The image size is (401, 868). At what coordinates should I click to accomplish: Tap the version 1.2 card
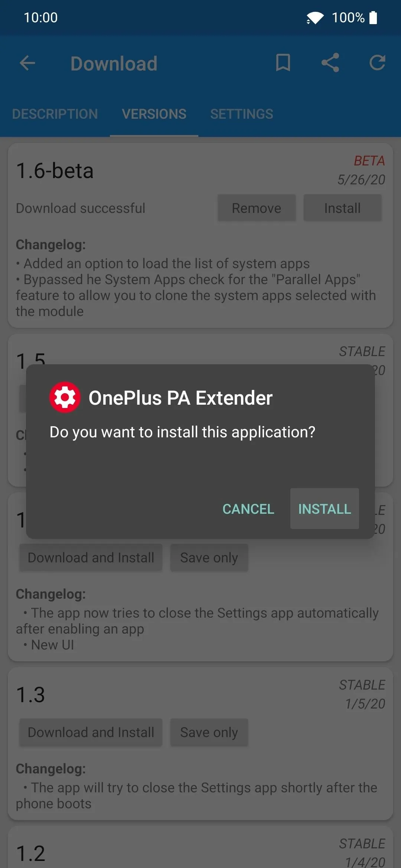pyautogui.click(x=200, y=847)
